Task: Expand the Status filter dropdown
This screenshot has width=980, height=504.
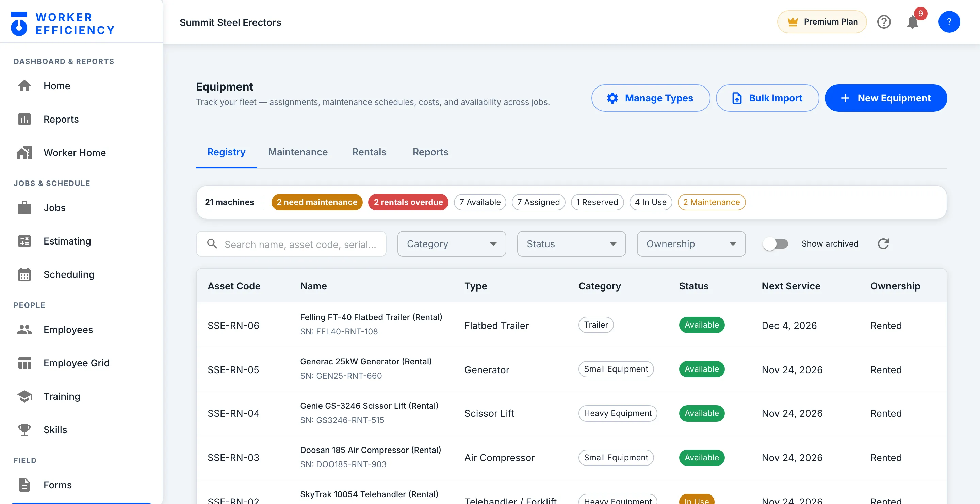Action: tap(571, 243)
